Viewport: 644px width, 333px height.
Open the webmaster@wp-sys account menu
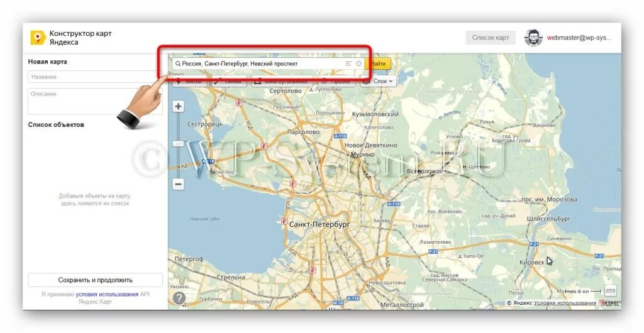tap(579, 38)
